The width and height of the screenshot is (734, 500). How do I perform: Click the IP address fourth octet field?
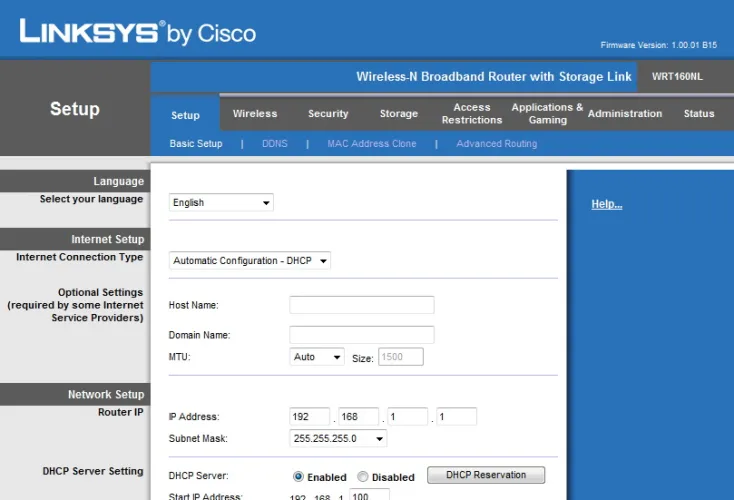pyautogui.click(x=456, y=417)
